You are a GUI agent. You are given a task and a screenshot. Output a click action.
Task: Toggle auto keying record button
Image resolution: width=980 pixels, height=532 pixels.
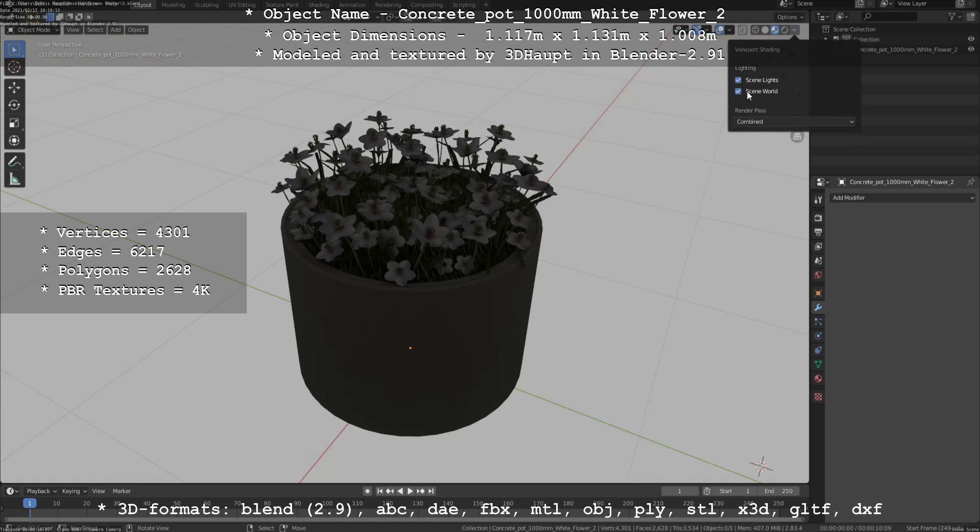point(367,491)
